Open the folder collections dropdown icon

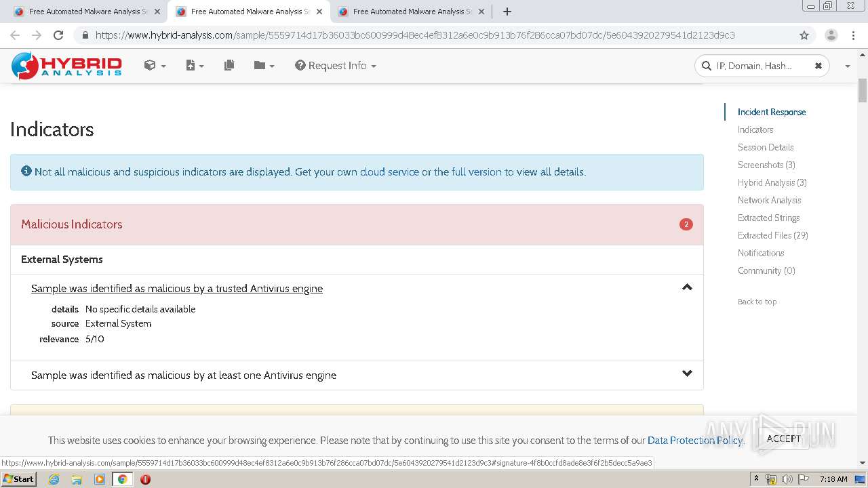(x=264, y=66)
